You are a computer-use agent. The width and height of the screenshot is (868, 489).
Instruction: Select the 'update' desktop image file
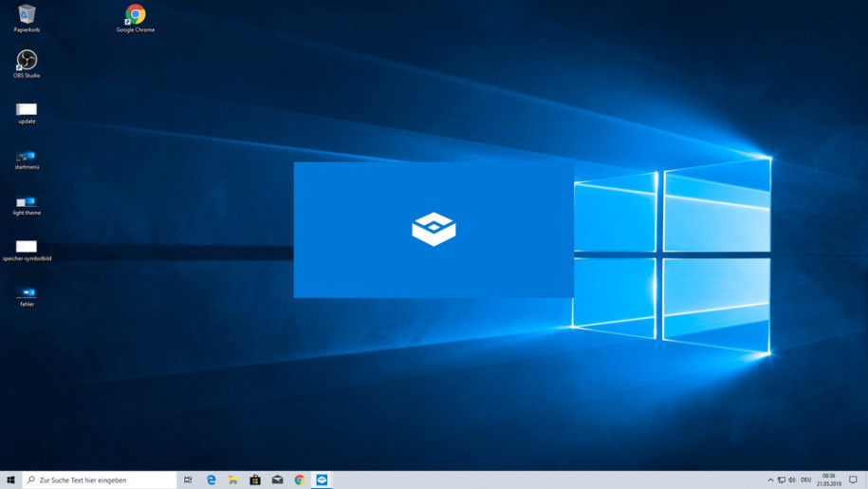pyautogui.click(x=27, y=113)
